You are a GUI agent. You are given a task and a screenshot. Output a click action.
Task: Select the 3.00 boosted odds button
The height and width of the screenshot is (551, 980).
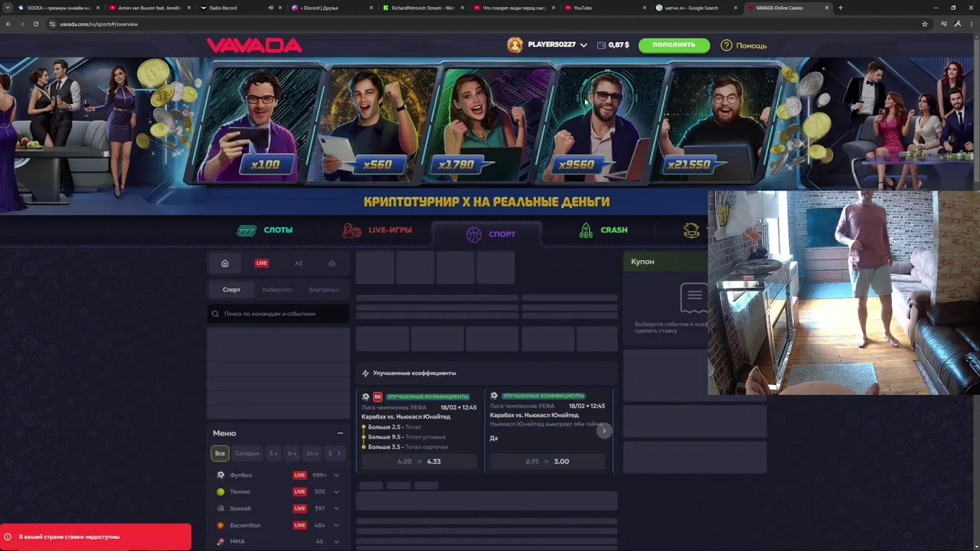point(547,461)
